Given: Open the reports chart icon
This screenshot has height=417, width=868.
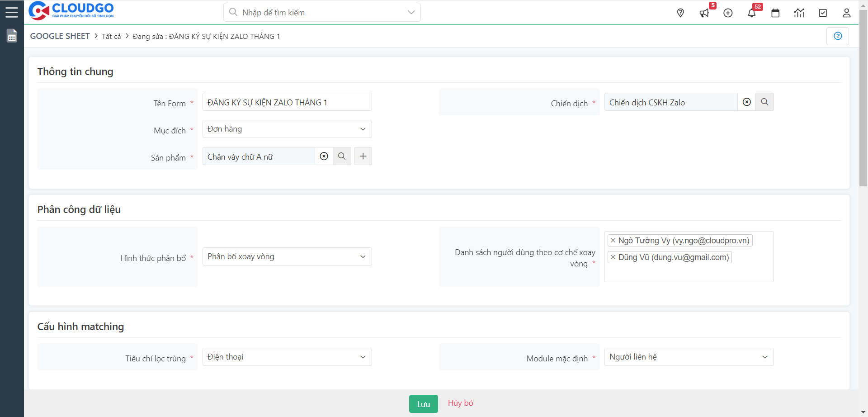Looking at the screenshot, I should (x=799, y=13).
